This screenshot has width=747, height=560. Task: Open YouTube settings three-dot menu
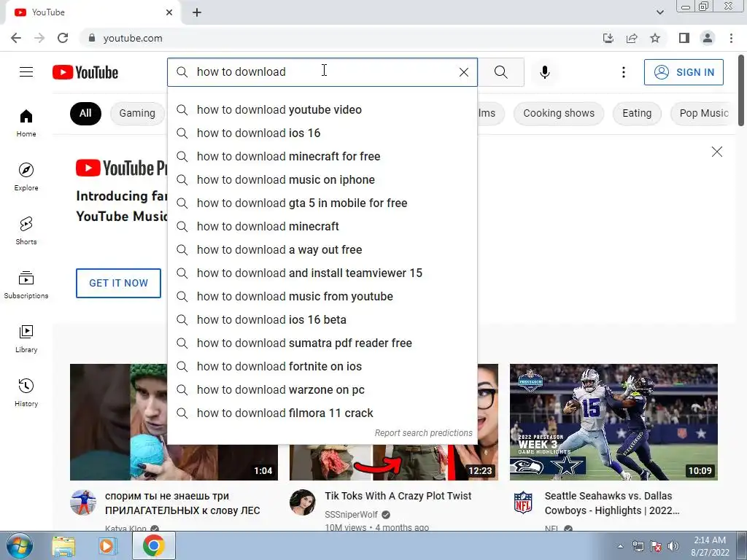[x=623, y=72]
